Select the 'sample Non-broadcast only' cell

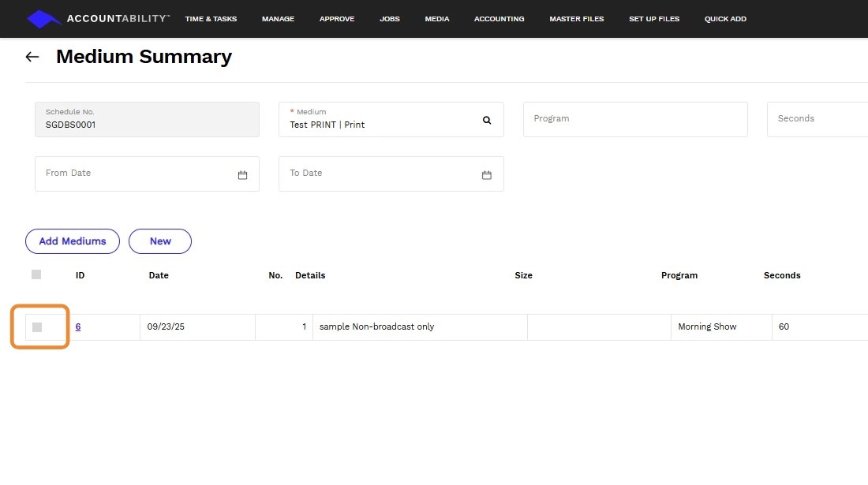tap(420, 326)
